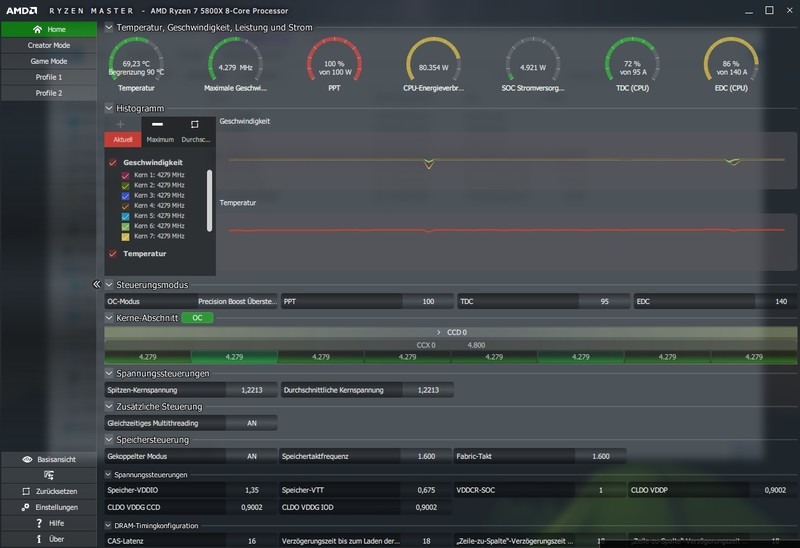
Task: Click the PPT gauge dial
Action: [x=334, y=60]
